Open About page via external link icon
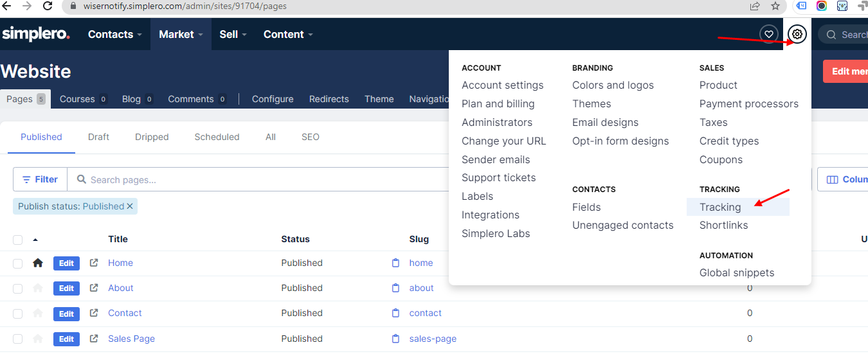 coord(94,288)
